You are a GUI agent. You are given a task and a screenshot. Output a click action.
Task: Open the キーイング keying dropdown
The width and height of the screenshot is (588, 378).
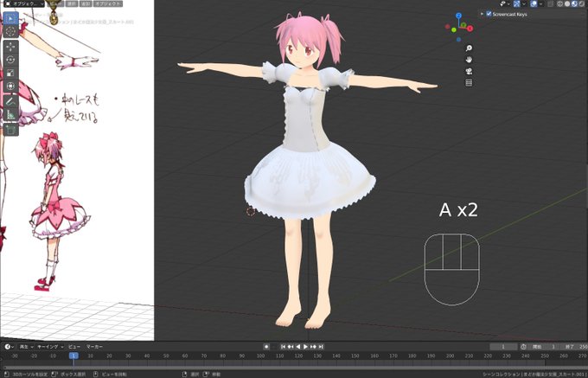point(50,347)
